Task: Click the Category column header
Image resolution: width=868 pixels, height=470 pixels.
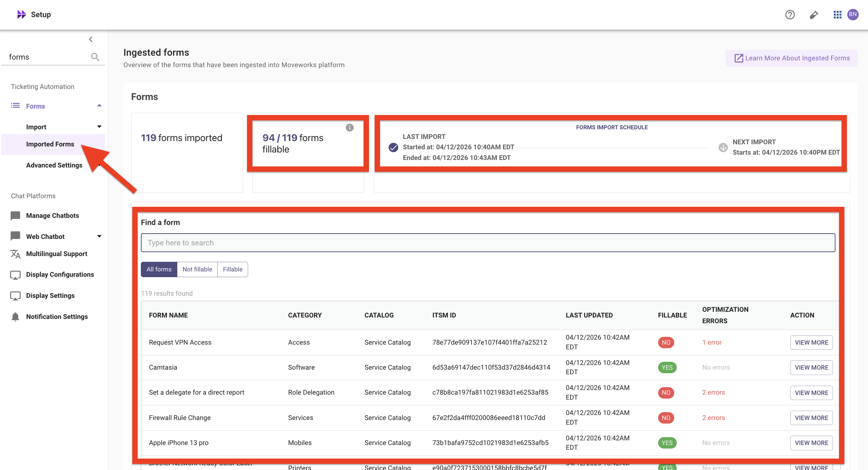Action: (x=305, y=315)
